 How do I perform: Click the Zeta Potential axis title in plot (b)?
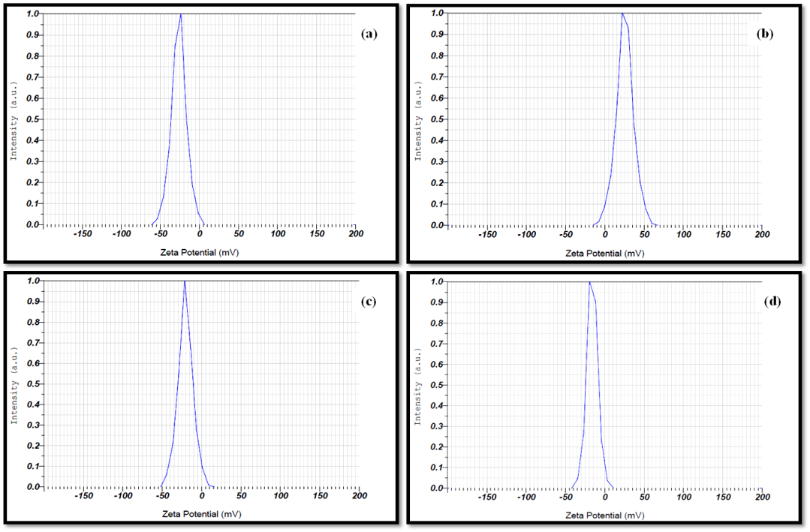coord(604,253)
